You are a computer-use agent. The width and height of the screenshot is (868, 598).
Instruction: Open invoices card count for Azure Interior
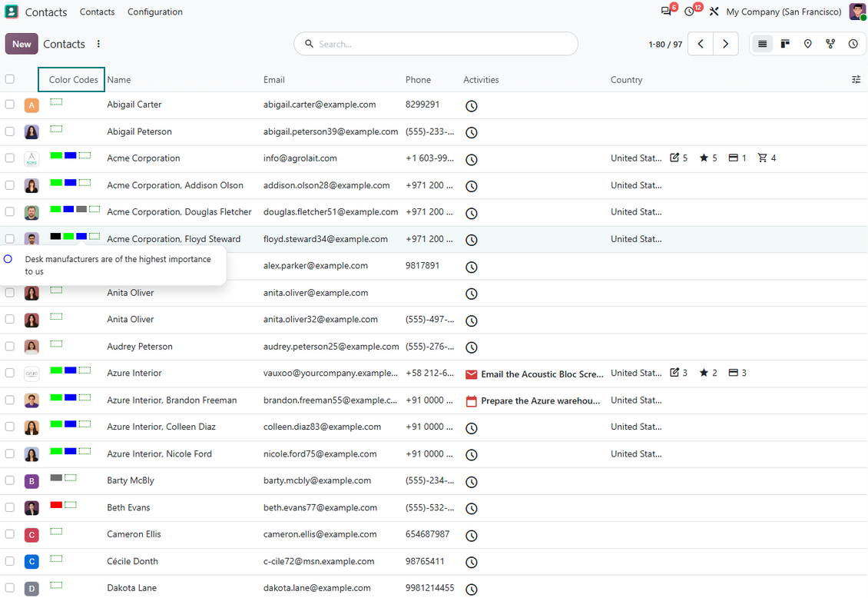737,373
